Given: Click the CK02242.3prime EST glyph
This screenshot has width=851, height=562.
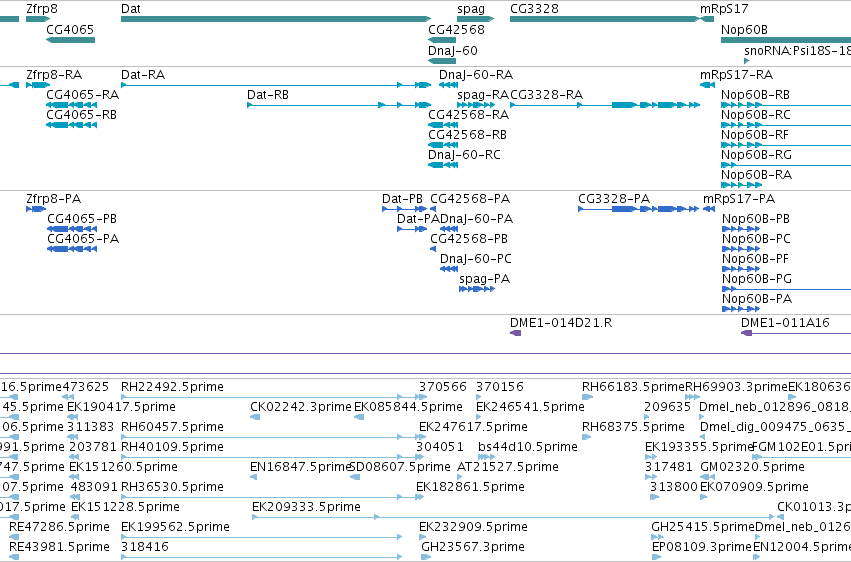Looking at the screenshot, I should pos(255,417).
